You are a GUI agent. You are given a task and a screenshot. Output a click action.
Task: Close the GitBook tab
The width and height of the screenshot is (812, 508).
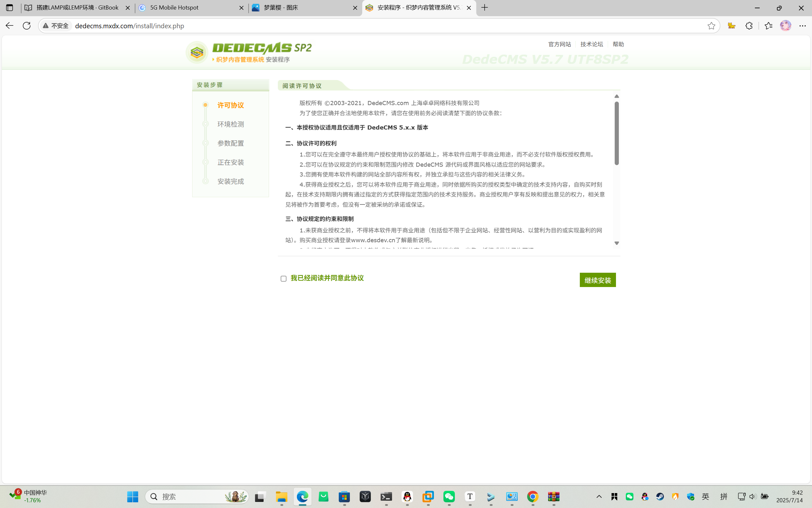tap(128, 8)
